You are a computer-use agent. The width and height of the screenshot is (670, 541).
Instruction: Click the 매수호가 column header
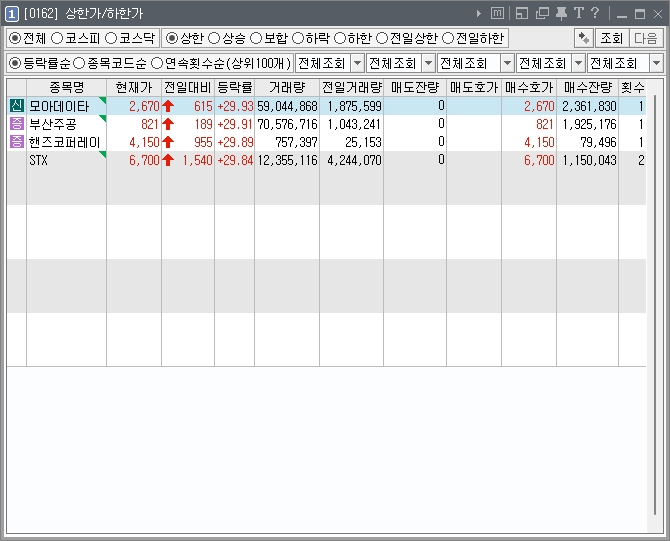[x=529, y=88]
